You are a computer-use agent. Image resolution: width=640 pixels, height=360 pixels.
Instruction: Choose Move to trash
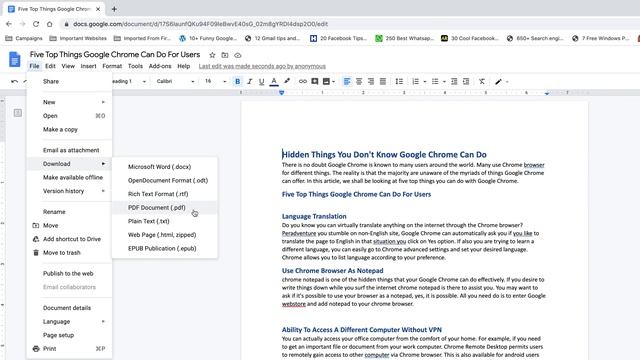[69, 253]
